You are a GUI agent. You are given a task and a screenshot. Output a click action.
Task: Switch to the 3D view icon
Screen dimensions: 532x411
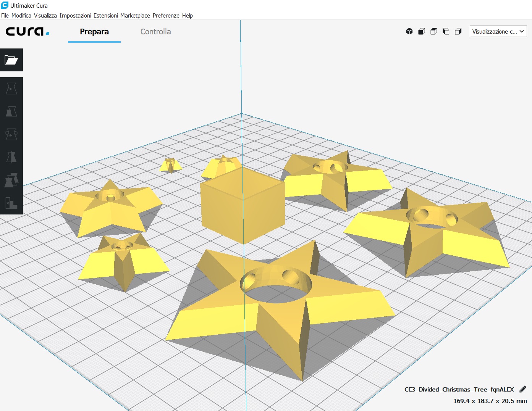click(409, 31)
